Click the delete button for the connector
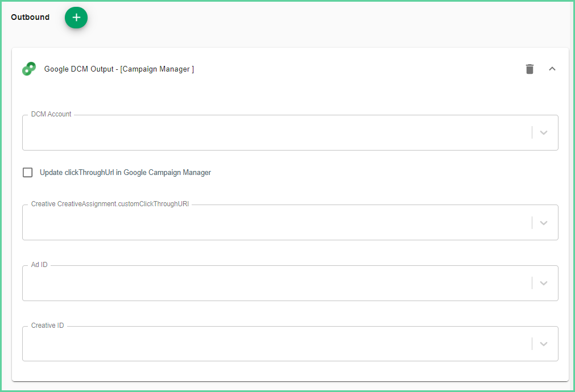 coord(530,69)
